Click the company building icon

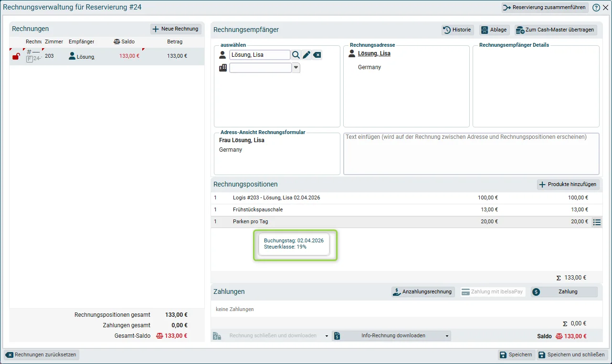pyautogui.click(x=223, y=68)
